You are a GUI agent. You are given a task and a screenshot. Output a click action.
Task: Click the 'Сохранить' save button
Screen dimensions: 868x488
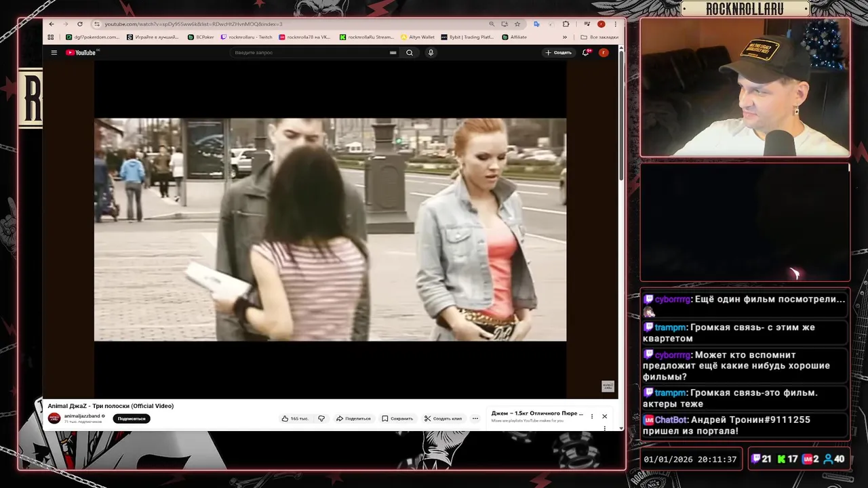397,418
